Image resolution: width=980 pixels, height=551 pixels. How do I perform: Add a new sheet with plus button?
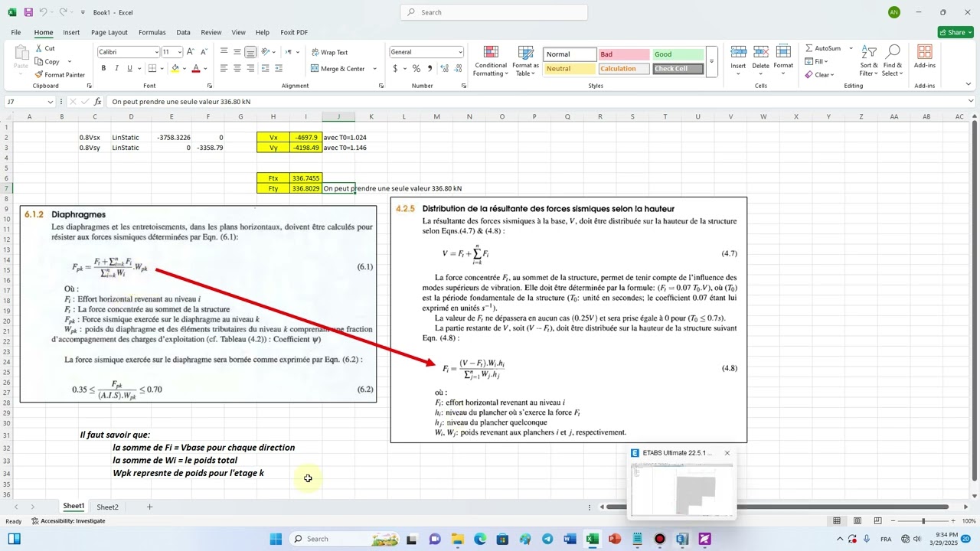tap(149, 507)
